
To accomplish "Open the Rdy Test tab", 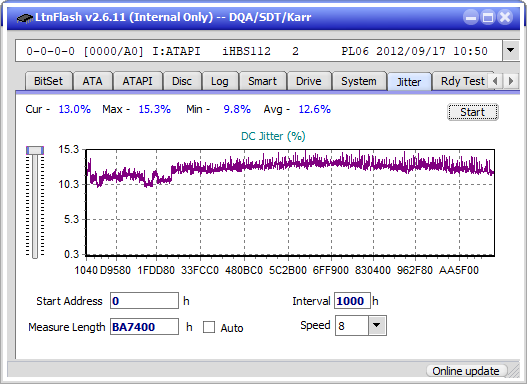I will 462,81.
